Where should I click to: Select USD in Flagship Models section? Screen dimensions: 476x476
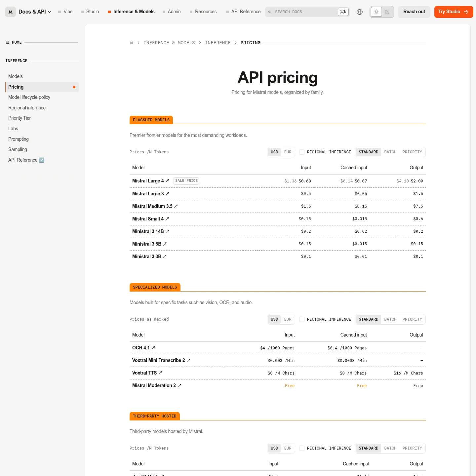click(x=274, y=152)
